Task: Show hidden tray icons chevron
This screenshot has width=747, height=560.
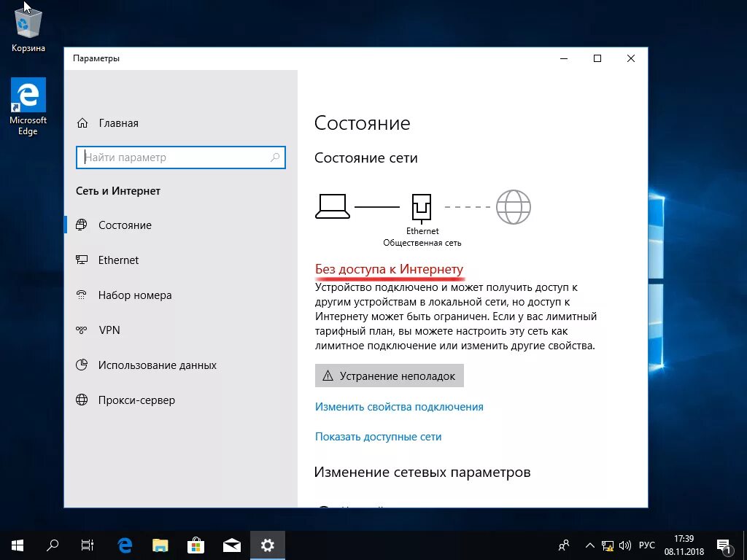Action: 589,545
